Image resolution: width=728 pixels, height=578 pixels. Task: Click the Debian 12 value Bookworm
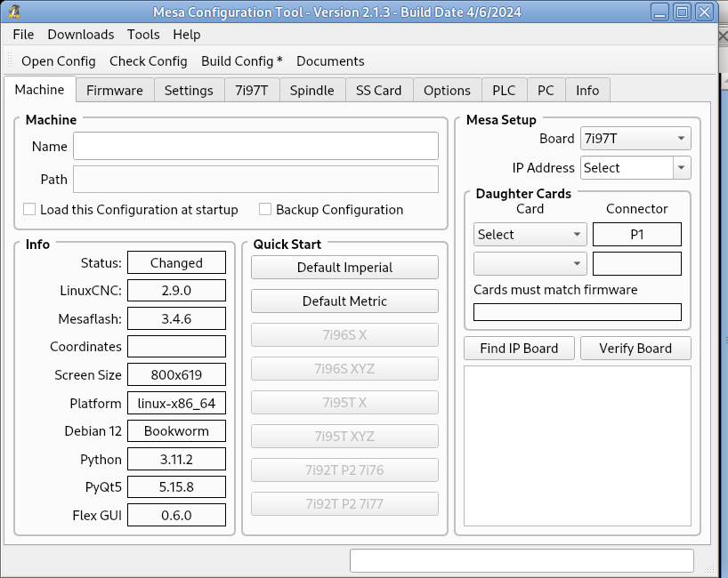(176, 431)
